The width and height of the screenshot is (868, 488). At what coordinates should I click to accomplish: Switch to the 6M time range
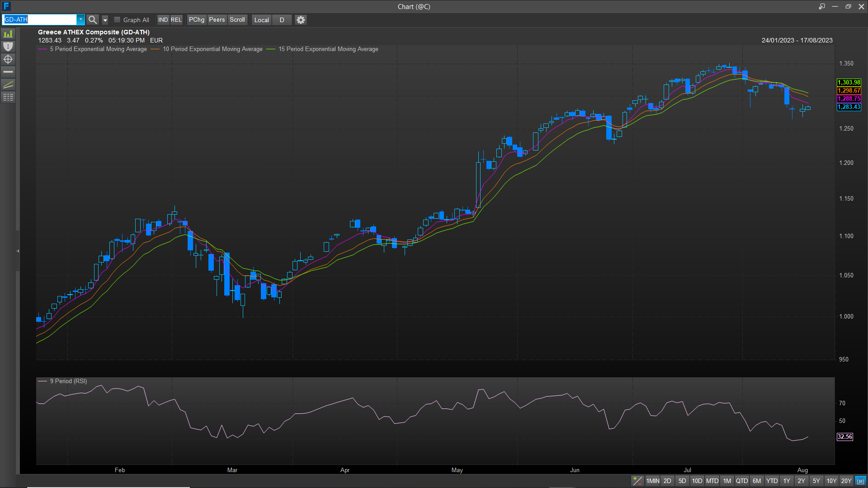tap(757, 481)
